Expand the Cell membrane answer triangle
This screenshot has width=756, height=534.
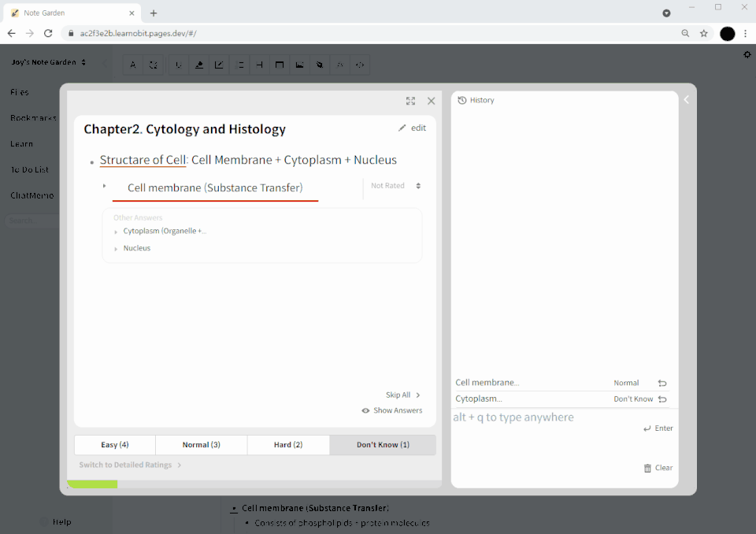click(104, 186)
